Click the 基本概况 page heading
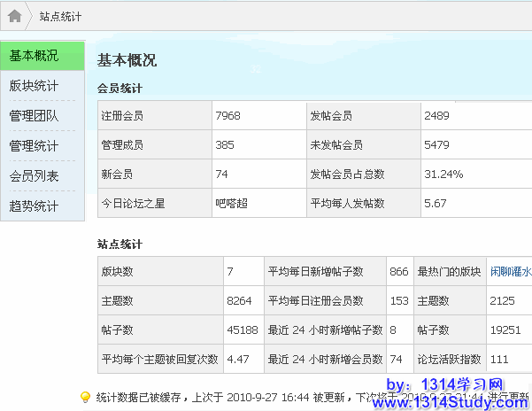 [127, 60]
